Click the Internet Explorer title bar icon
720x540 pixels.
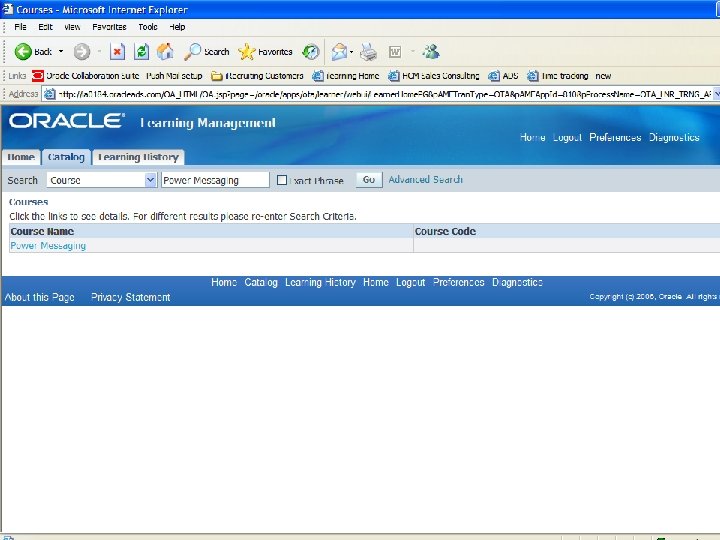[x=7, y=9]
